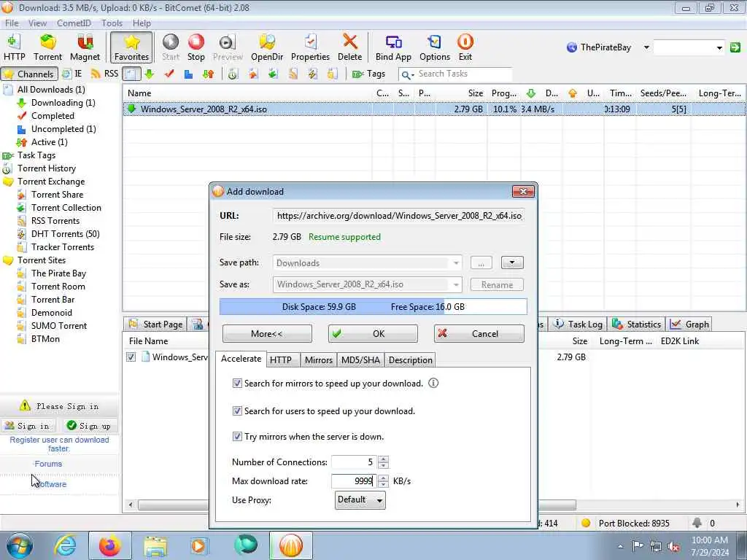Open the Forums link
Screen dimensions: 747x560
coord(48,464)
